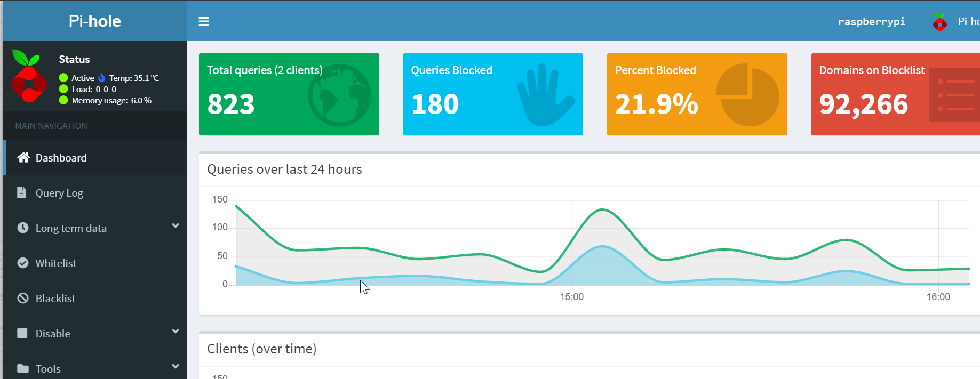Screen dimensions: 980x379
Task: Click the Whitelist checkmark icon
Action: pos(23,263)
